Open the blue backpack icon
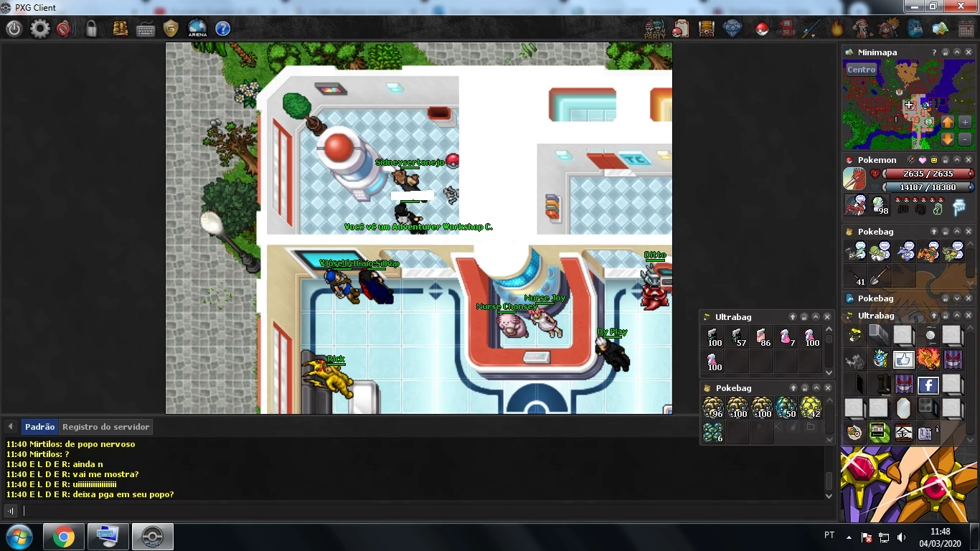This screenshot has height=551, width=980. click(915, 29)
